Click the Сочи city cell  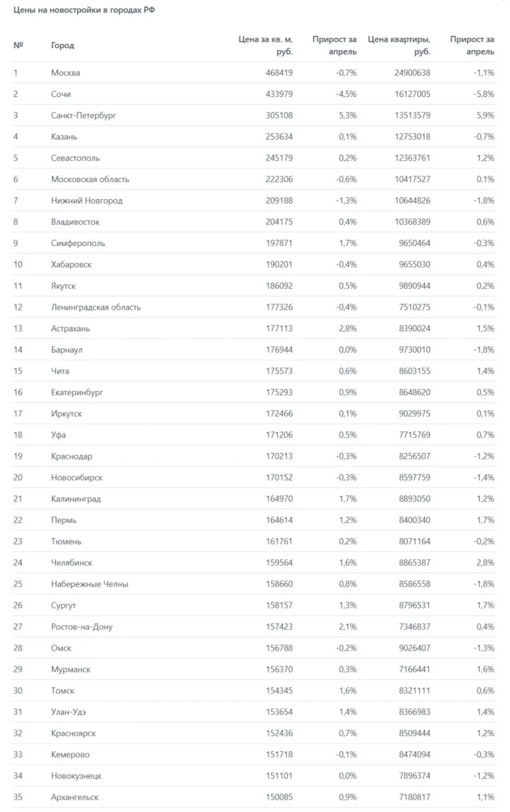pos(61,94)
